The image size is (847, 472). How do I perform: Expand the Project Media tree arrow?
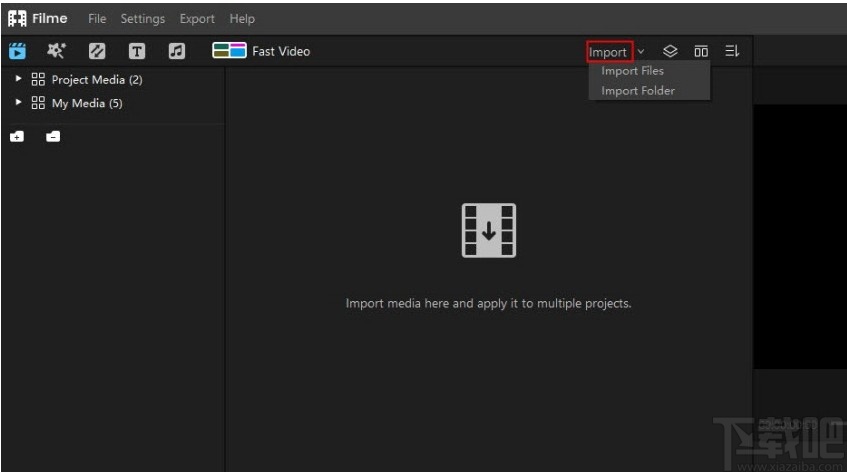pyautogui.click(x=18, y=79)
